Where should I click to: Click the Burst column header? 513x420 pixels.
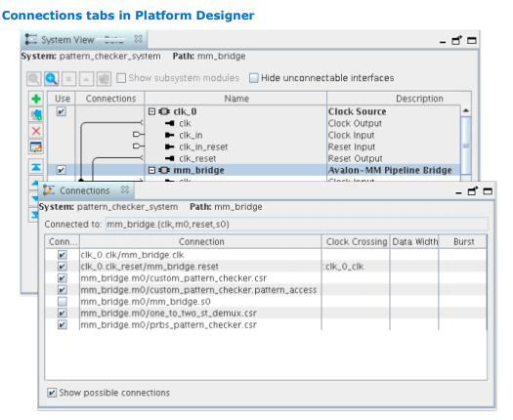(463, 241)
